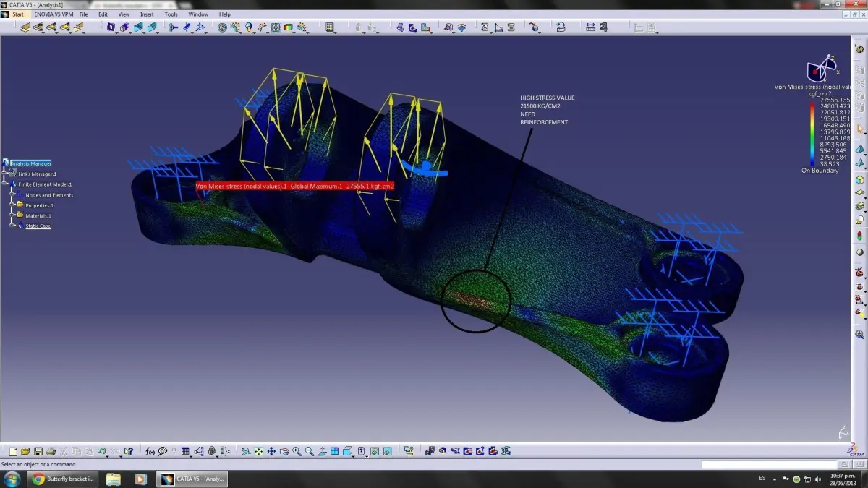
Task: Expand the Properties.1 tree node
Action: (12, 205)
